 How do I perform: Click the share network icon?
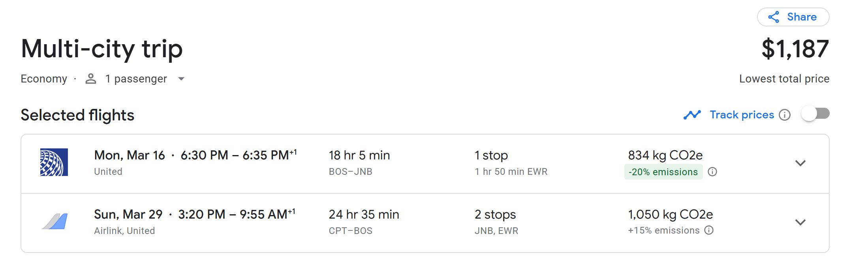click(774, 17)
